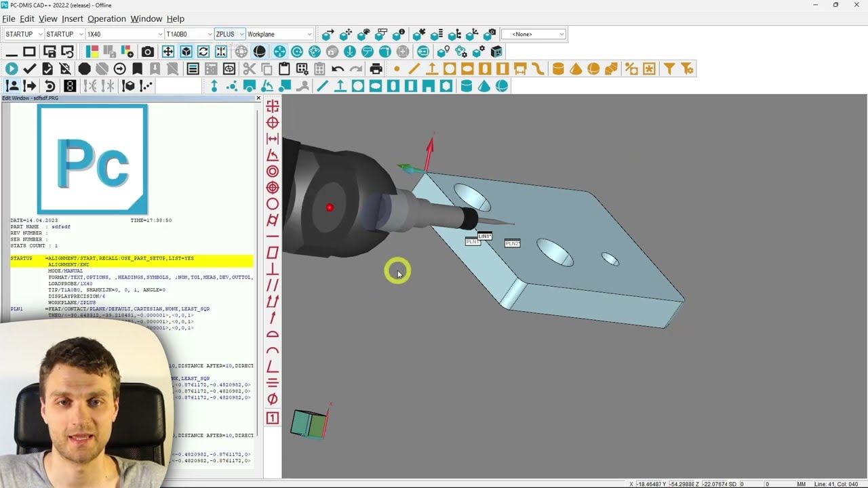
Task: Toggle the DCC mode arrow icon
Action: [29, 86]
